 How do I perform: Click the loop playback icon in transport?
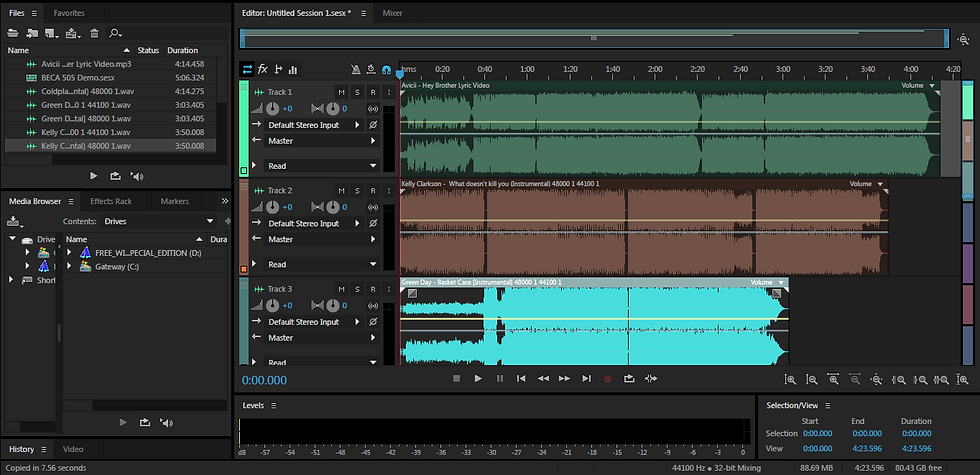pos(629,379)
